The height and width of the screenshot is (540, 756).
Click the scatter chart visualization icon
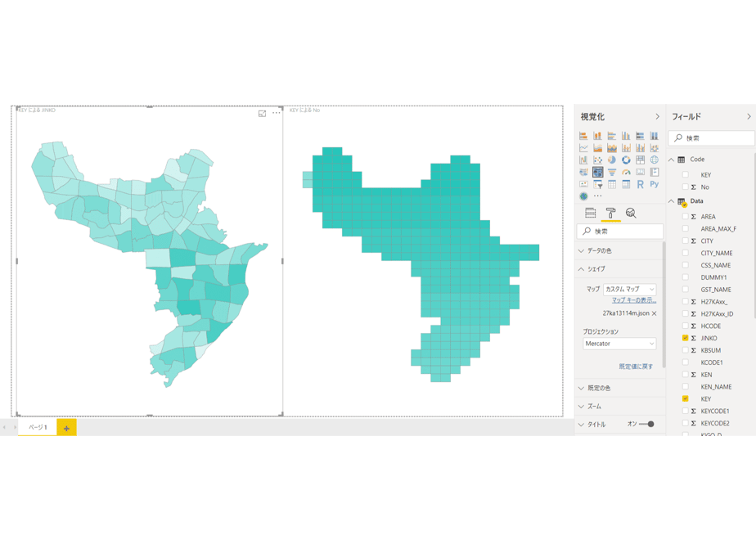click(598, 160)
